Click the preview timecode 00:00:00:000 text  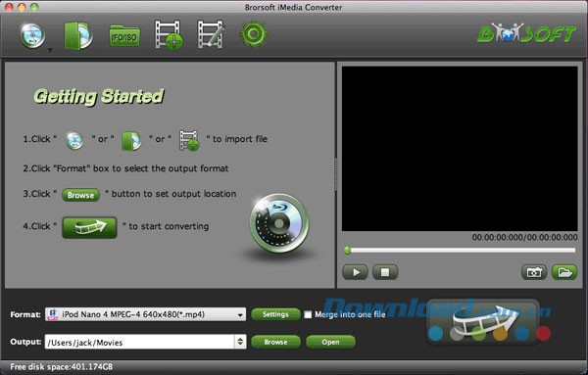[x=524, y=237]
